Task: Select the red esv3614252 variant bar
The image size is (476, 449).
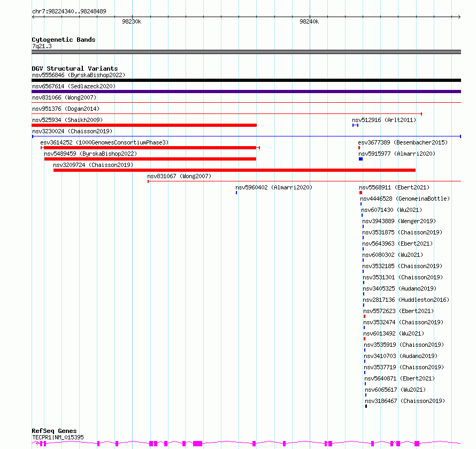Action: click(150, 148)
